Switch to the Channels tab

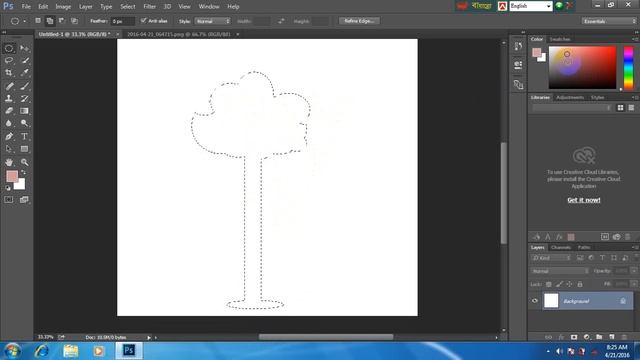pyautogui.click(x=561, y=247)
